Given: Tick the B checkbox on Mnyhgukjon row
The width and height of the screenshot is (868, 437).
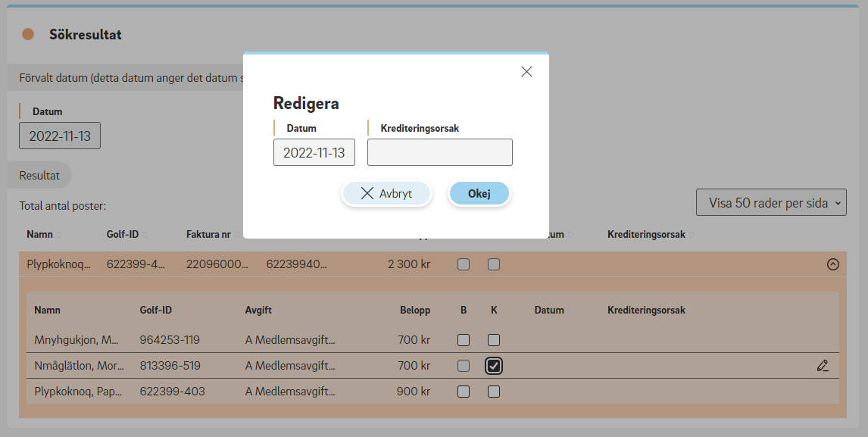Looking at the screenshot, I should click(464, 340).
